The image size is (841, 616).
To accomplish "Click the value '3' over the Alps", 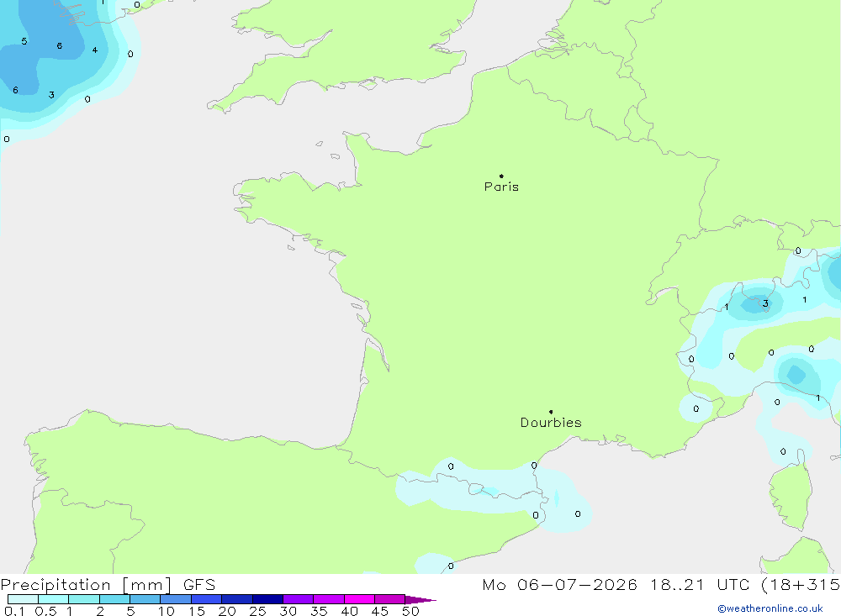I will click(x=765, y=304).
